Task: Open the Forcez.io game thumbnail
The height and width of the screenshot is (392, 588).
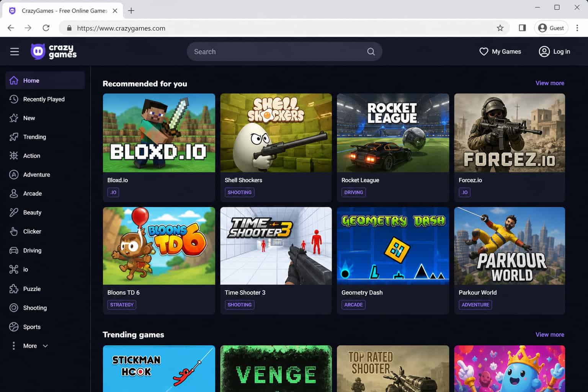Action: pyautogui.click(x=510, y=133)
